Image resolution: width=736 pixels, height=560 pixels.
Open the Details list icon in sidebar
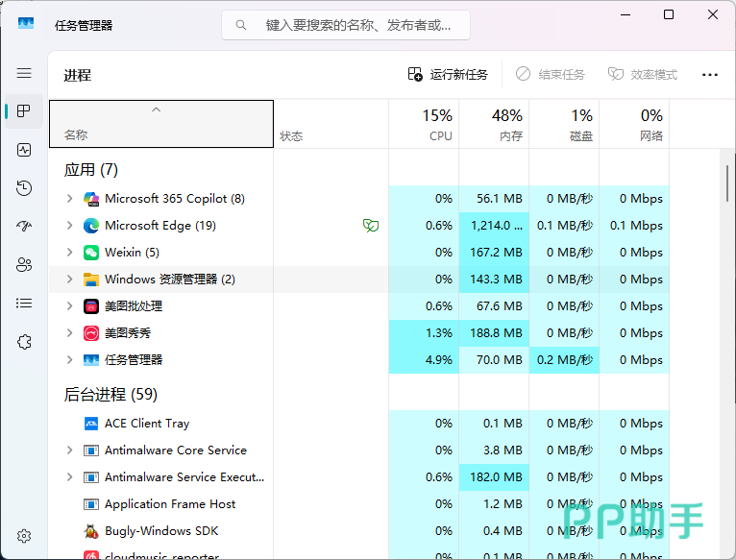click(x=24, y=304)
